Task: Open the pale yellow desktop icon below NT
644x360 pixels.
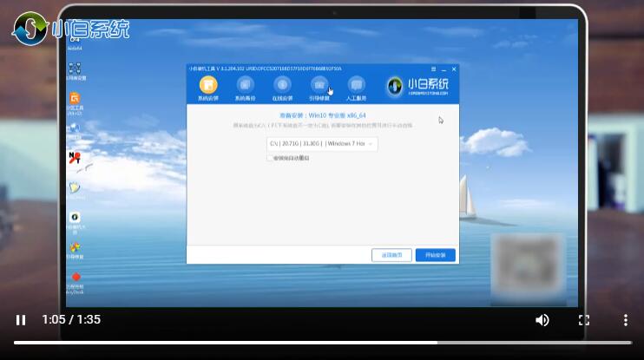Action: pos(75,190)
